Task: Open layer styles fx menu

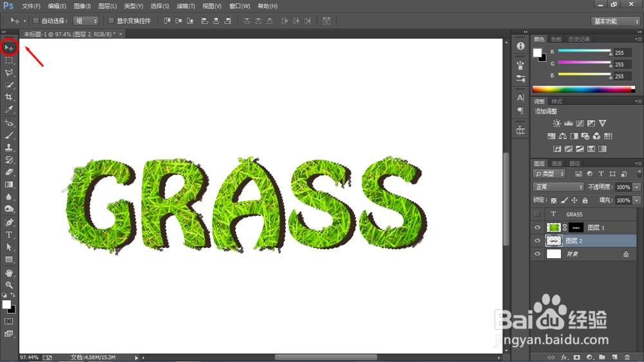Action: [564, 357]
